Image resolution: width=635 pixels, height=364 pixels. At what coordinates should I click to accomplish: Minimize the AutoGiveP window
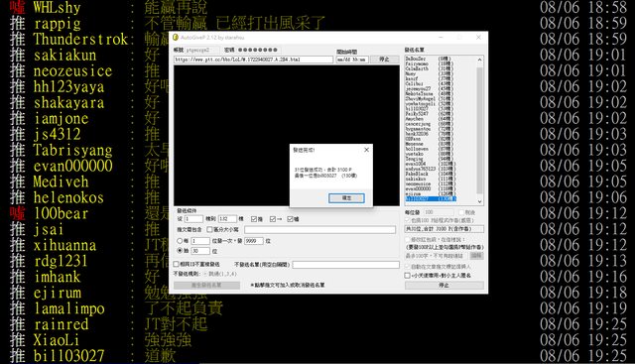(441, 38)
